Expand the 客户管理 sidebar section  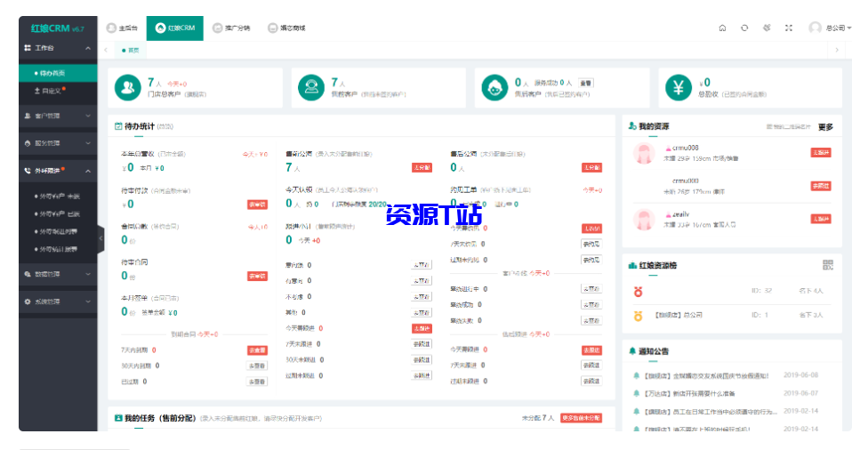[x=58, y=116]
